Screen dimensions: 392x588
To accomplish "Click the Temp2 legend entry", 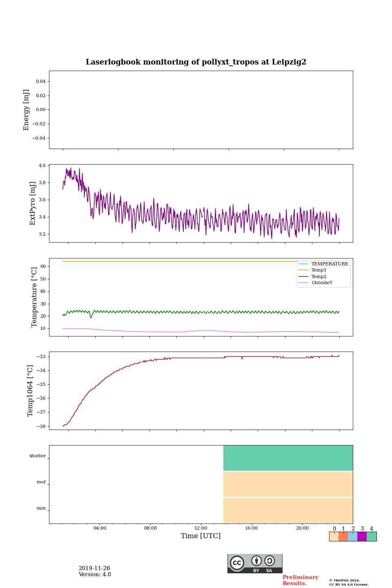I will (x=319, y=277).
